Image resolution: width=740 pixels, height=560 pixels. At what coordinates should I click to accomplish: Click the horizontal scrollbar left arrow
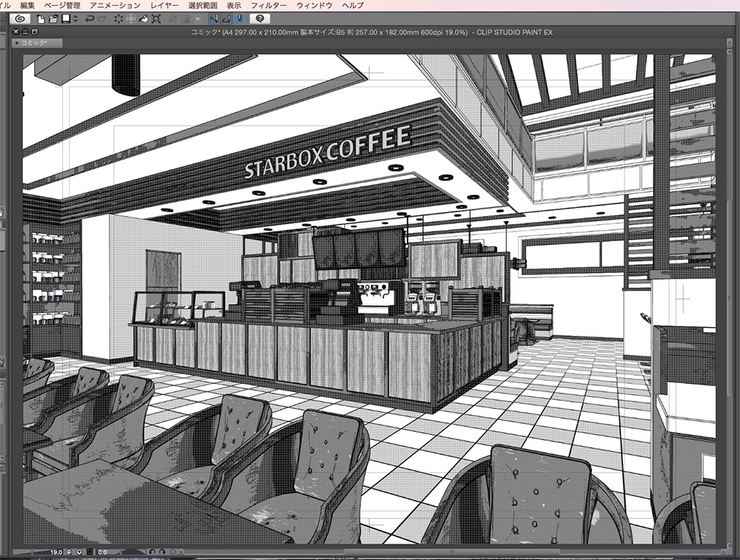point(181,552)
